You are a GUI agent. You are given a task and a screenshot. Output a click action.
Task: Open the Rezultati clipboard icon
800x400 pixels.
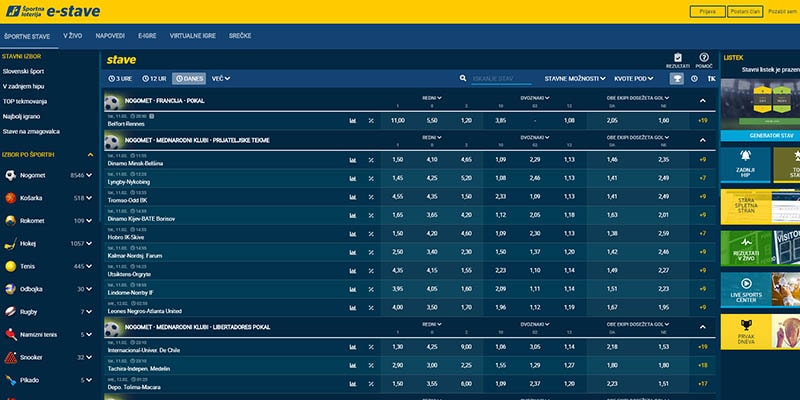678,59
